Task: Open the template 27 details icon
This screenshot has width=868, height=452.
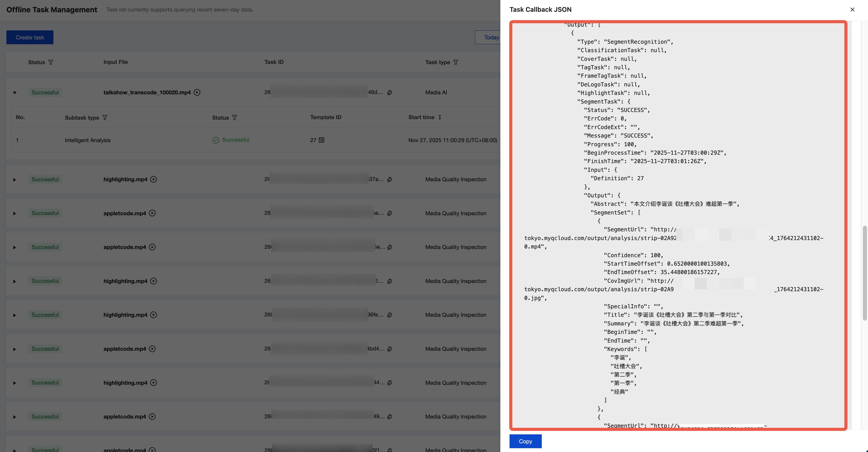Action: (x=321, y=140)
